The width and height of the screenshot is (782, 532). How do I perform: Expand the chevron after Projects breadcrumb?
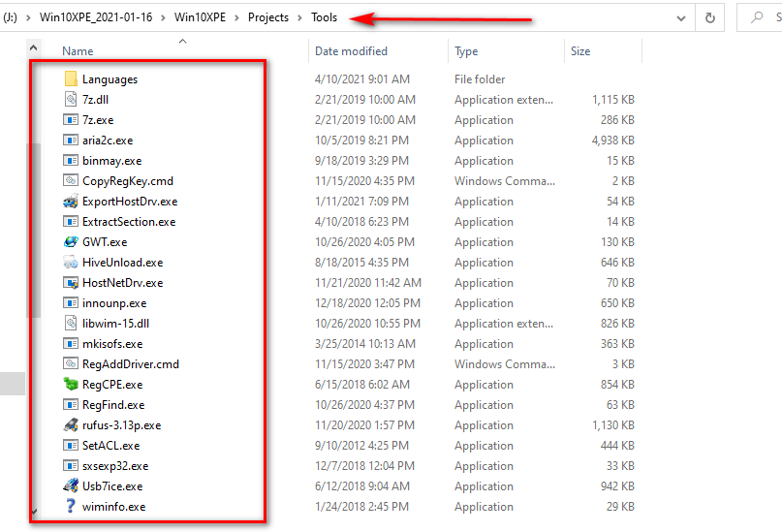click(299, 18)
